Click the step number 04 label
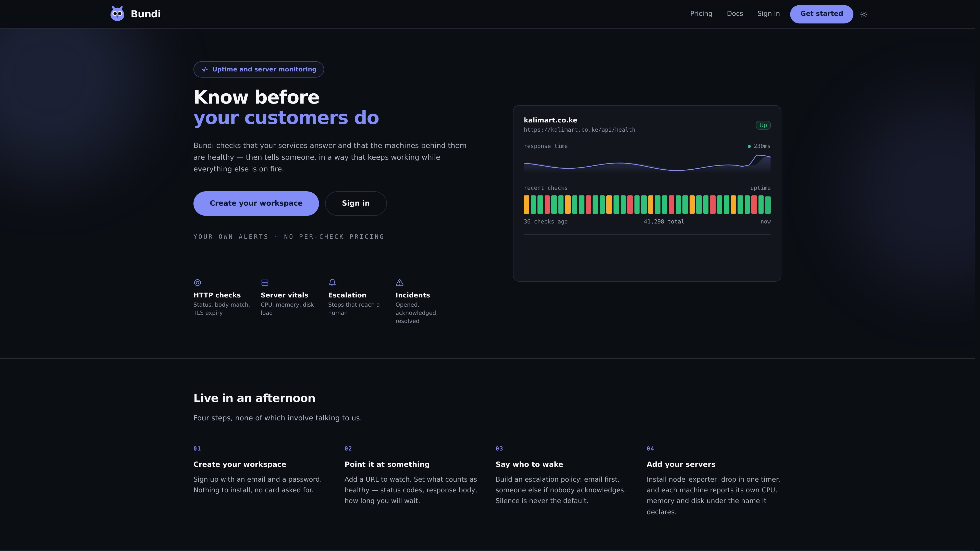980x551 pixels. [650, 449]
